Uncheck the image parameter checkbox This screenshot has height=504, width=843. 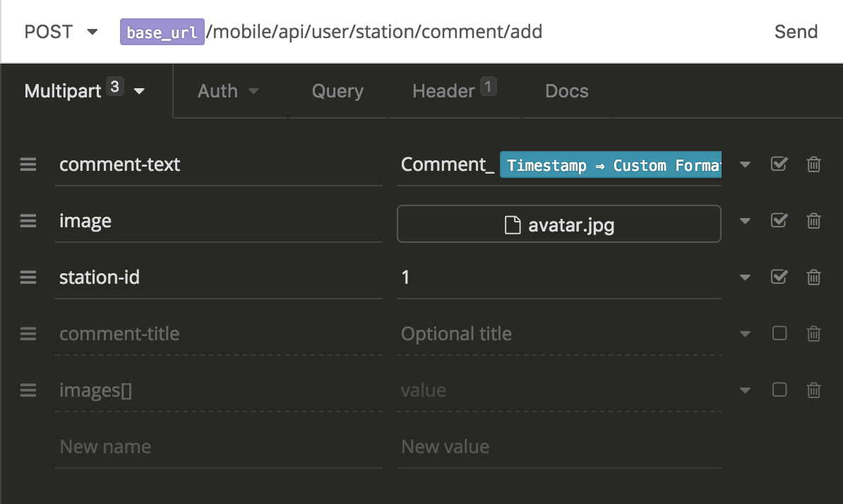click(779, 220)
